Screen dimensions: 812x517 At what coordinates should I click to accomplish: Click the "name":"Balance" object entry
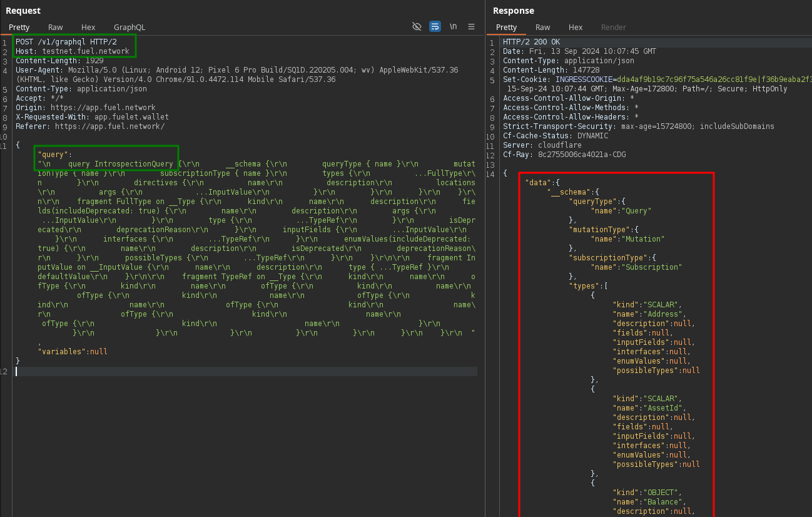pos(649,502)
